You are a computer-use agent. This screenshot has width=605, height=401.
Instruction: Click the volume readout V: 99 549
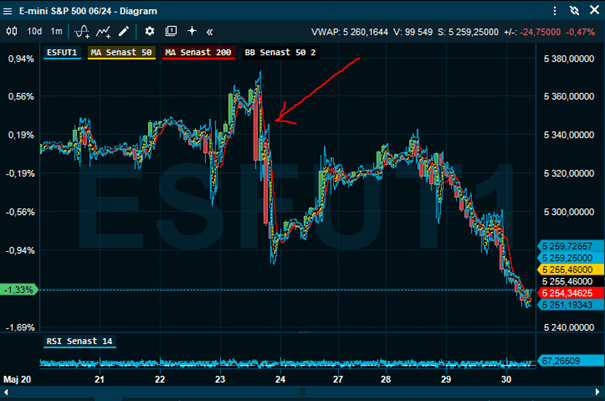[413, 32]
